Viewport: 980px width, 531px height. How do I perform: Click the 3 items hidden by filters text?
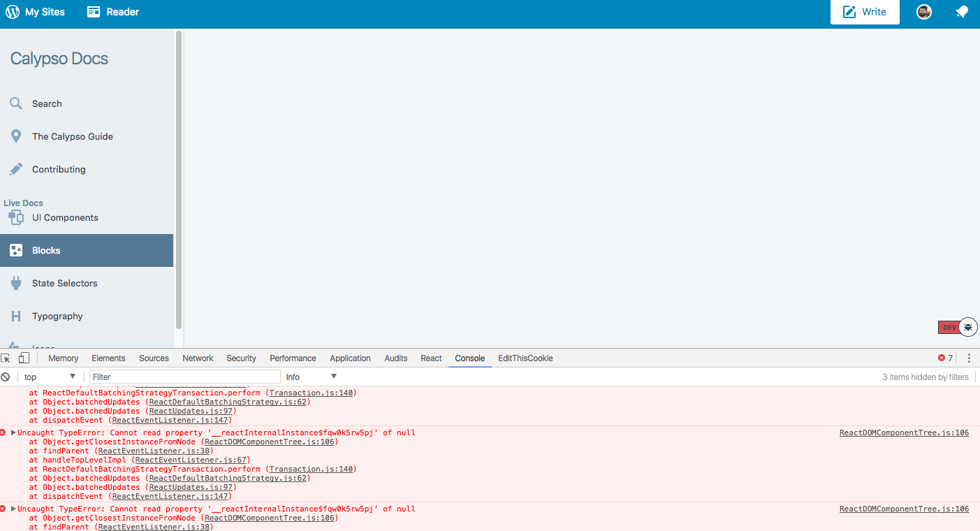[x=926, y=377]
